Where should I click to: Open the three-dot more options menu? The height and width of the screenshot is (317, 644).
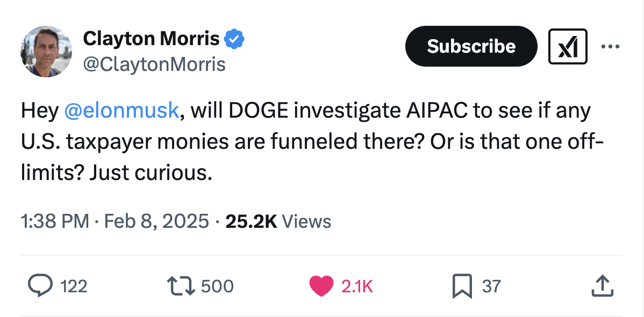pos(610,46)
